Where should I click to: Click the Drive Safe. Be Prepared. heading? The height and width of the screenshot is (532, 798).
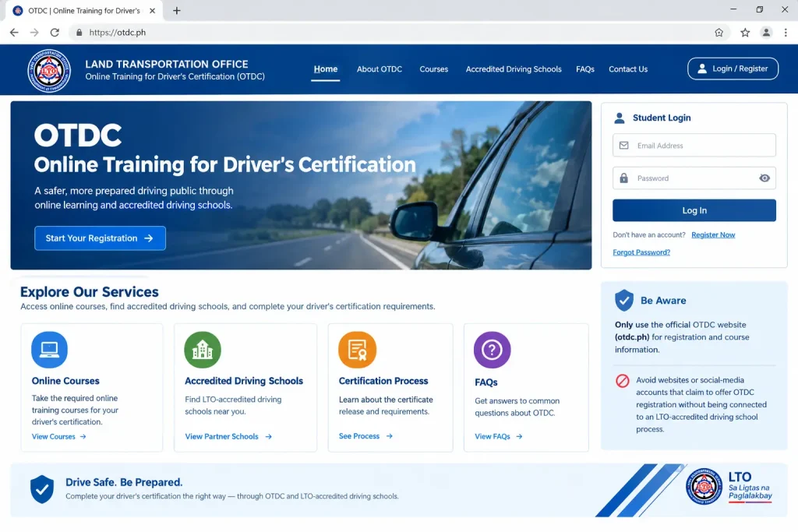(x=124, y=482)
